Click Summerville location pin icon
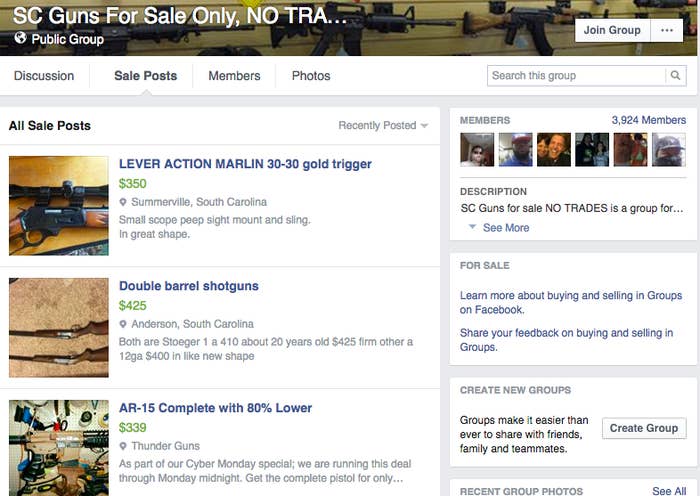This screenshot has height=496, width=700. tap(123, 202)
